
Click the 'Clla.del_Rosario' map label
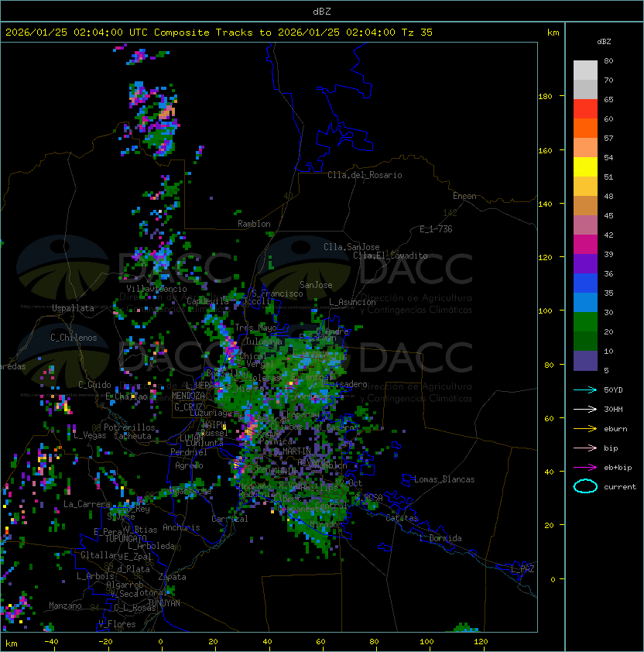pos(365,175)
